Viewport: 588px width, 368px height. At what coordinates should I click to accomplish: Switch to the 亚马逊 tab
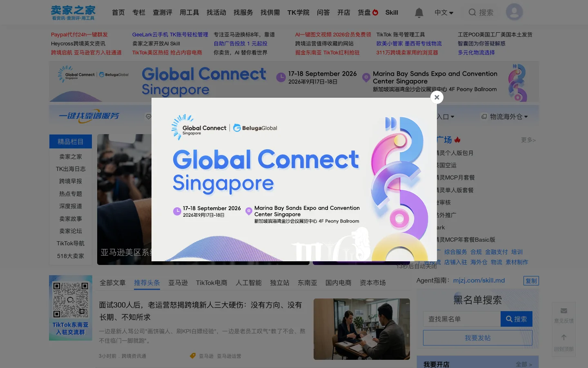[178, 283]
